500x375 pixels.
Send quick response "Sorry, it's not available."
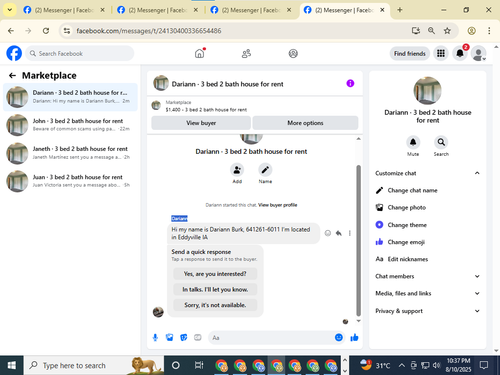(215, 305)
